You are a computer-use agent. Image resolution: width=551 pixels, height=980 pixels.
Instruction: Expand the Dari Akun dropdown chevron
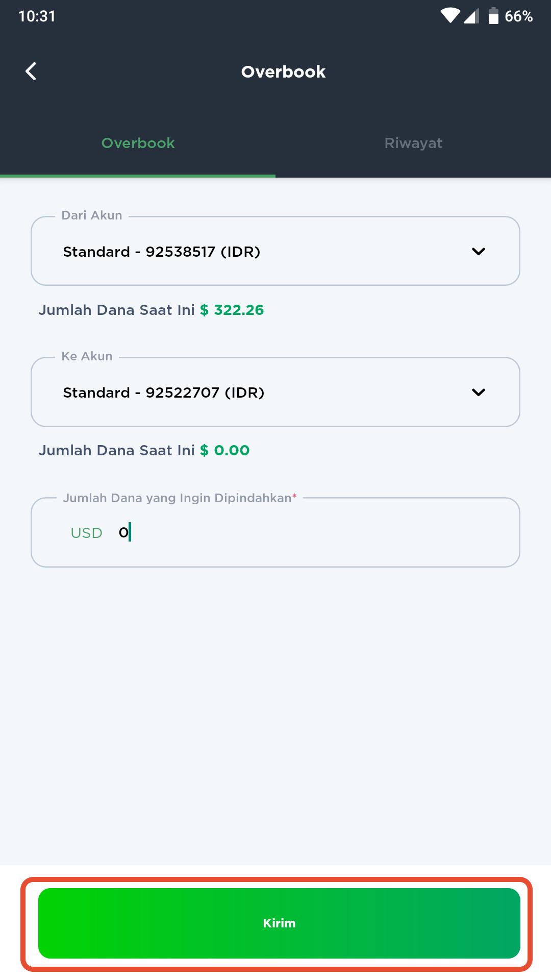(479, 251)
